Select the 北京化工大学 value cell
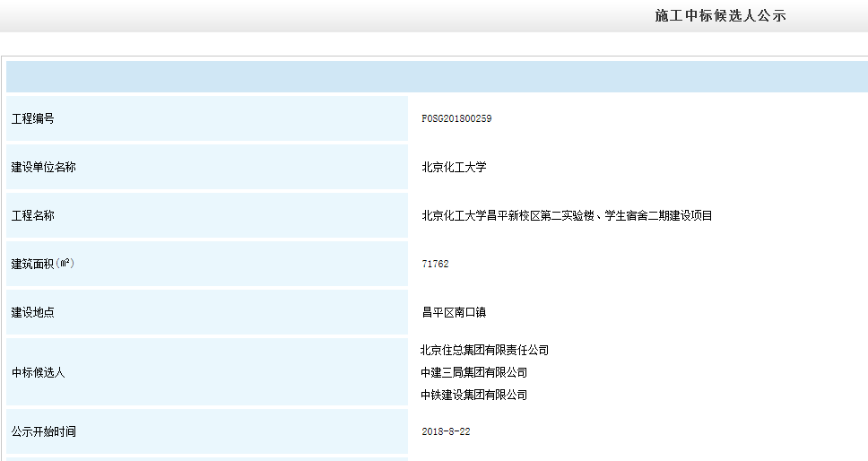The image size is (868, 461). [x=454, y=167]
